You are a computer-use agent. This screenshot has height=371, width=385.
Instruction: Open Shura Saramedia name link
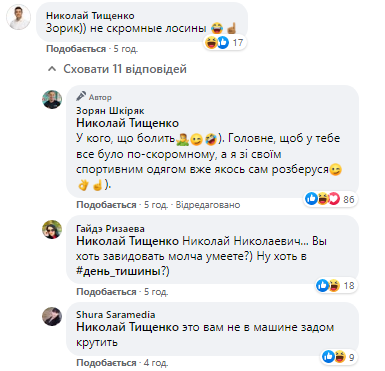[116, 314]
